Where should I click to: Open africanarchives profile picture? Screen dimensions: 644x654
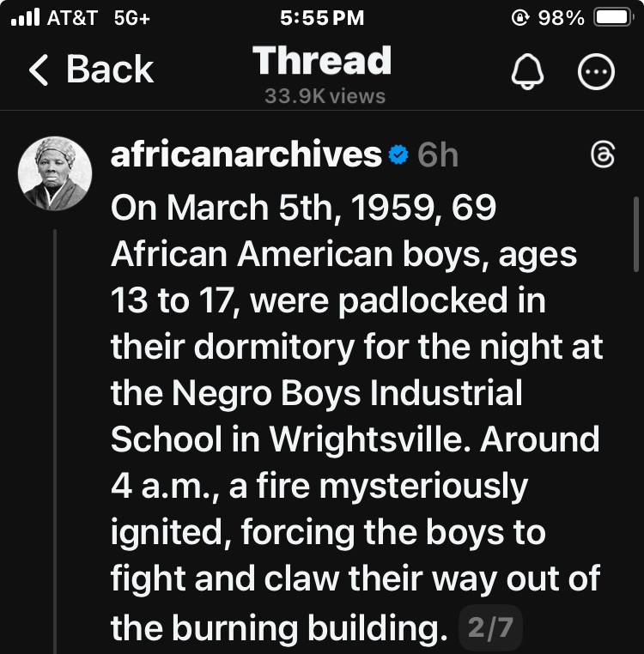55,173
